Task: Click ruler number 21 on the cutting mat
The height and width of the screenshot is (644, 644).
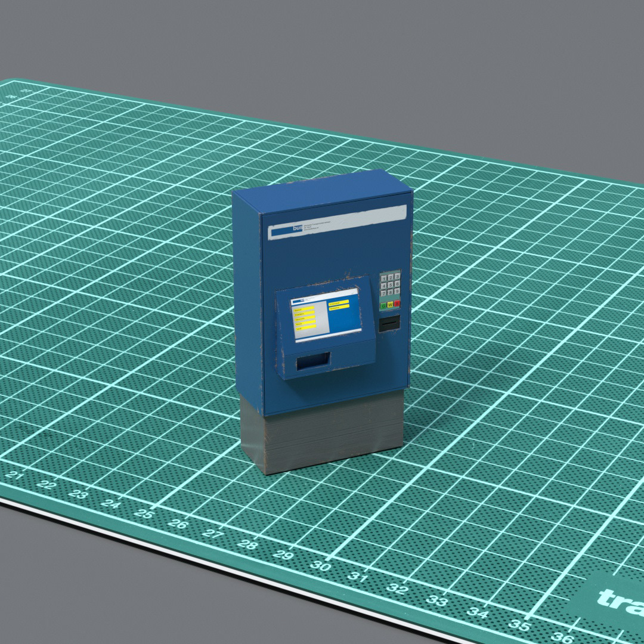Action: coord(14,475)
